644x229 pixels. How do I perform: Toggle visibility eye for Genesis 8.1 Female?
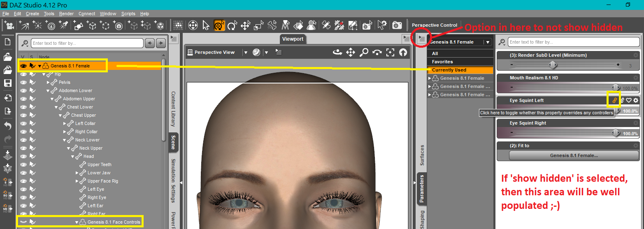[x=23, y=66]
